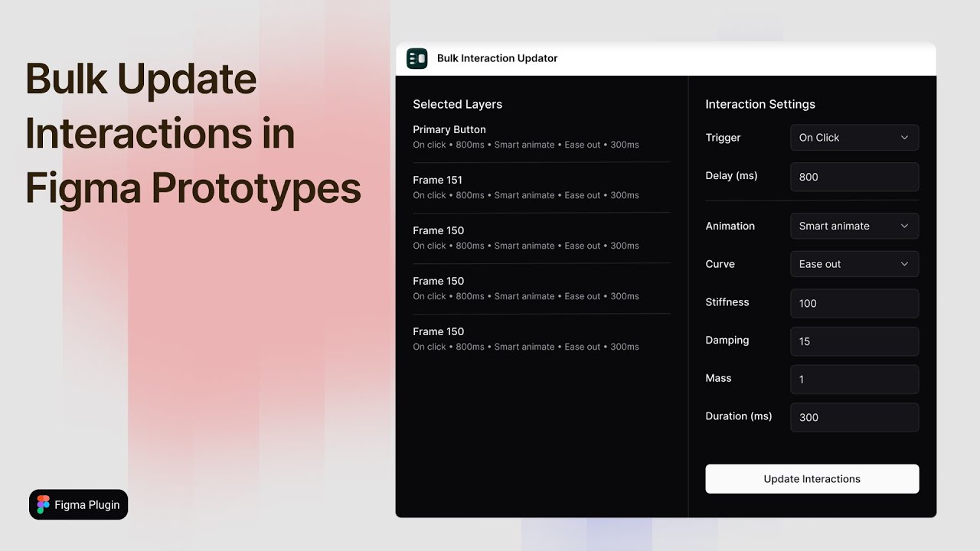Click the Delay (ms) input field
The height and width of the screenshot is (551, 980).
coord(854,177)
